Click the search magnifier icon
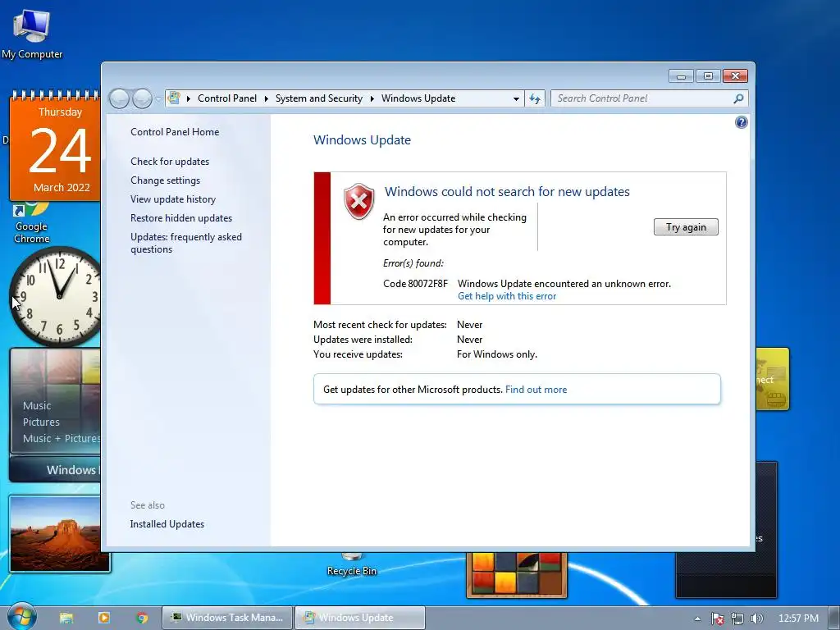The height and width of the screenshot is (630, 840). (x=738, y=98)
